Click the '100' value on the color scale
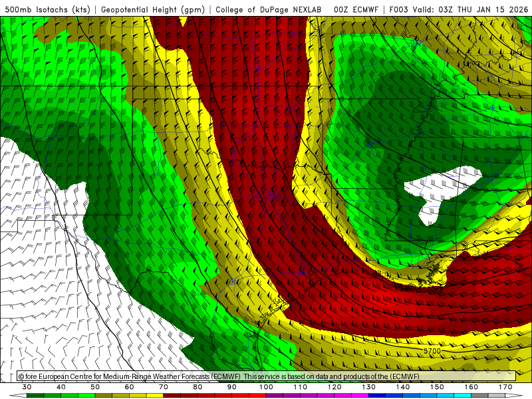This screenshot has width=532, height=399. [266, 387]
